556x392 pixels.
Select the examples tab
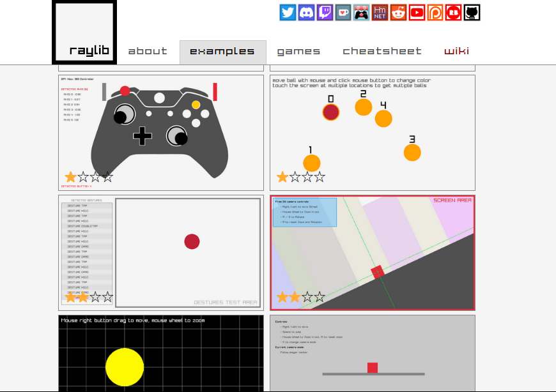222,52
